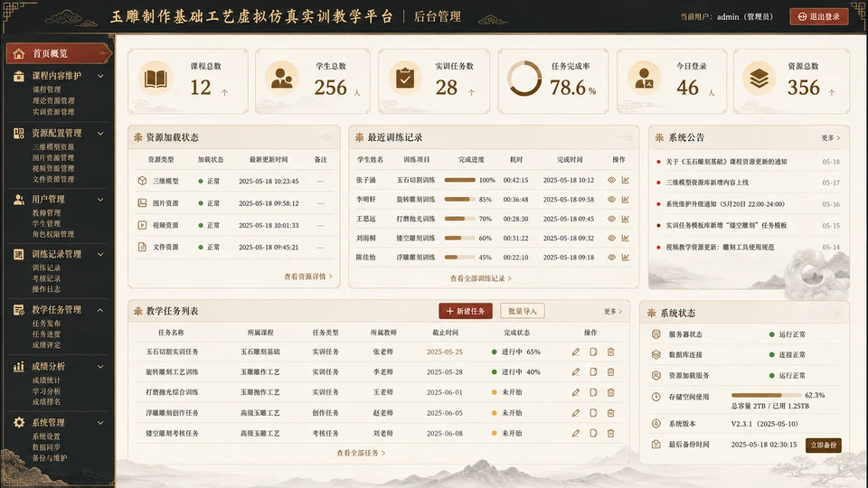Edit the 旋转雕刻工艺训练 pencil icon
The width and height of the screenshot is (868, 488).
(x=576, y=371)
